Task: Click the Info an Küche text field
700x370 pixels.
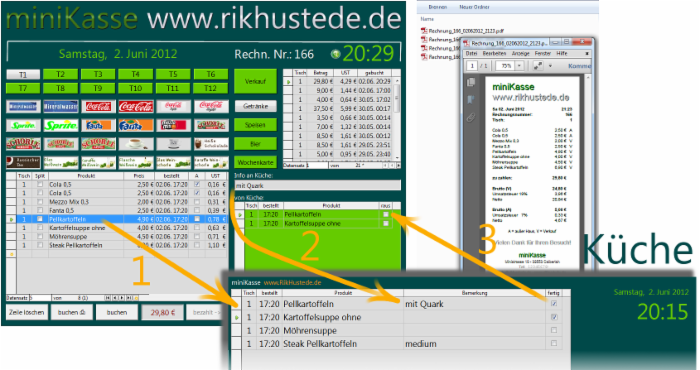Action: coord(317,186)
